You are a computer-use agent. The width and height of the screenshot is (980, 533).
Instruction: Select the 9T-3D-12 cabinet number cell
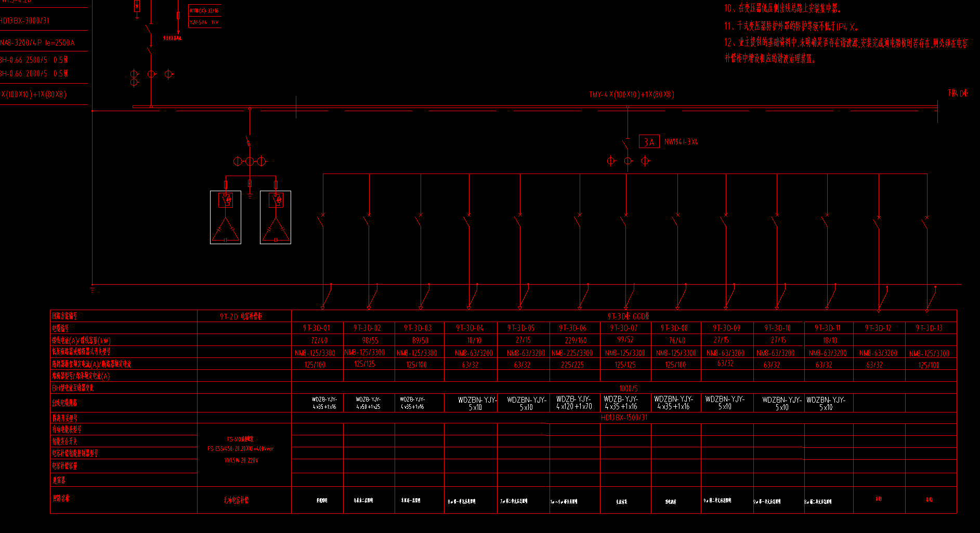[x=878, y=328]
